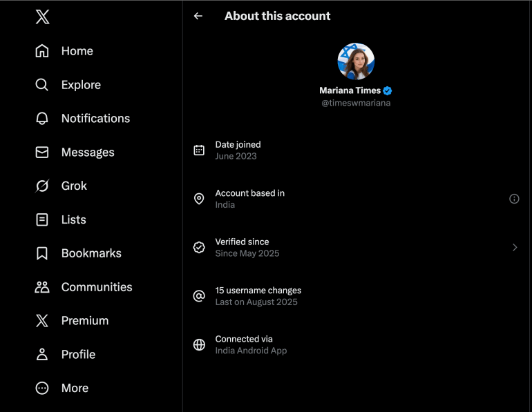Go to the Premium page

pyautogui.click(x=84, y=321)
